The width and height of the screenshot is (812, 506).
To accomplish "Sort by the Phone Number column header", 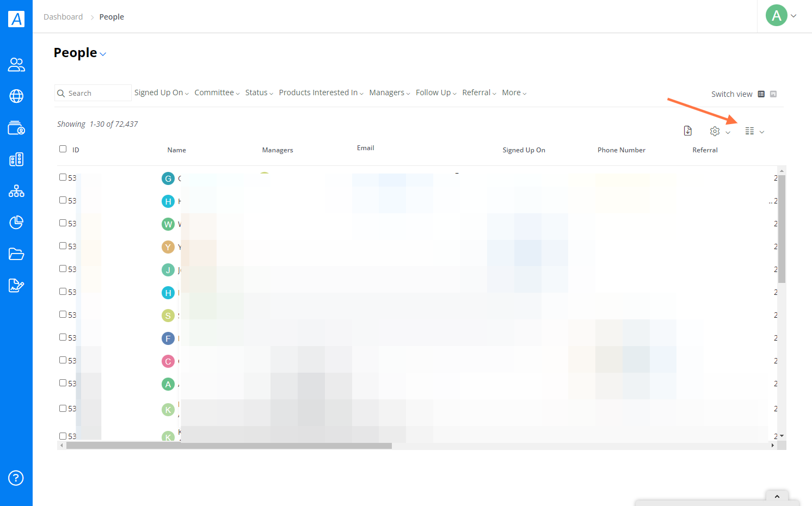I will [x=622, y=150].
